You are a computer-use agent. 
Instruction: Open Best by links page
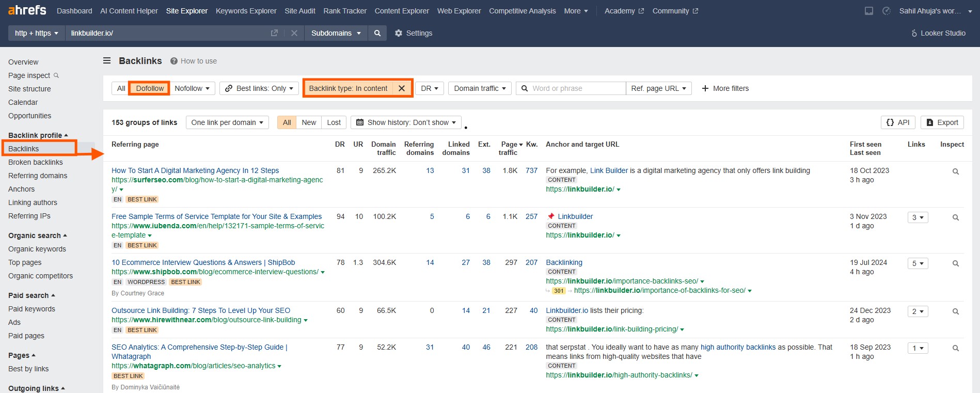(28, 369)
